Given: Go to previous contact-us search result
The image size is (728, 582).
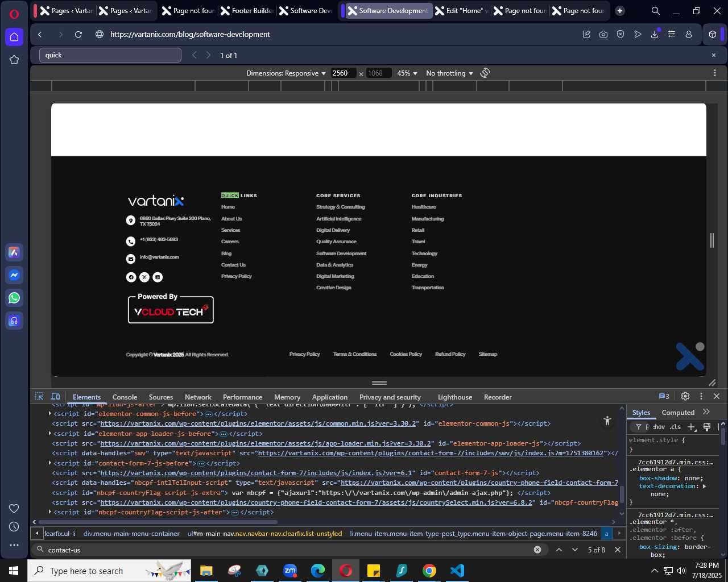Looking at the screenshot, I should click(559, 550).
